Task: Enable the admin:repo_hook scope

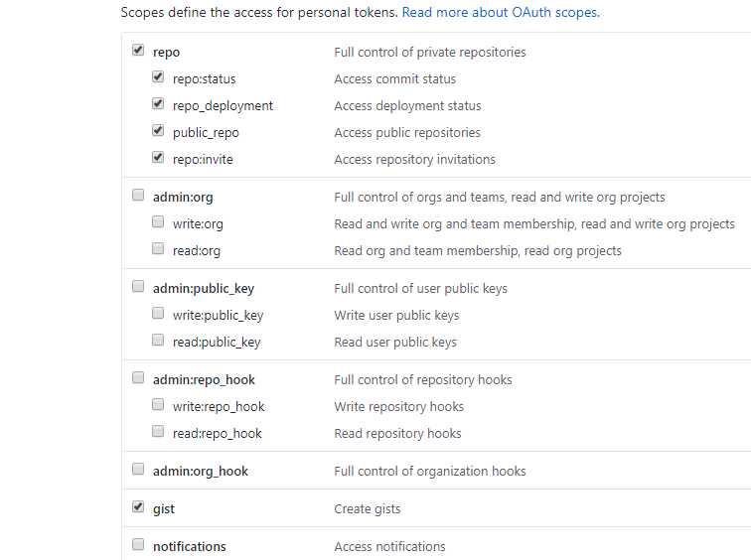Action: click(138, 377)
